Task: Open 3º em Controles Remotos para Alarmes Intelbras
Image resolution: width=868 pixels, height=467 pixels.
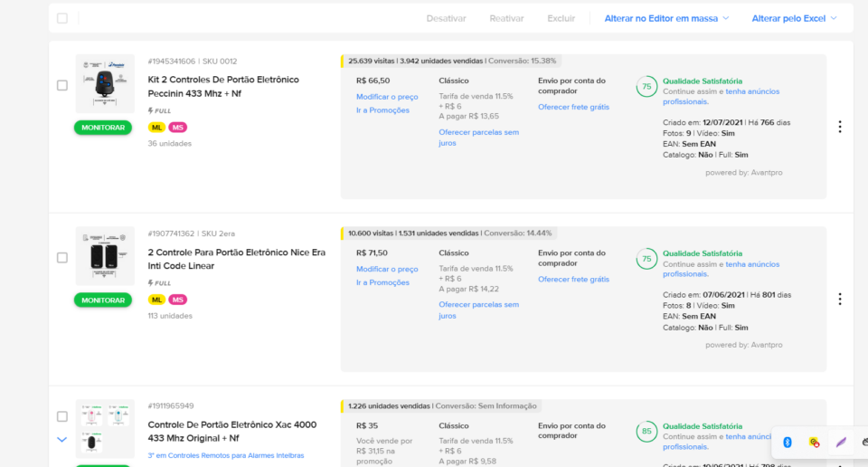Action: pyautogui.click(x=226, y=455)
